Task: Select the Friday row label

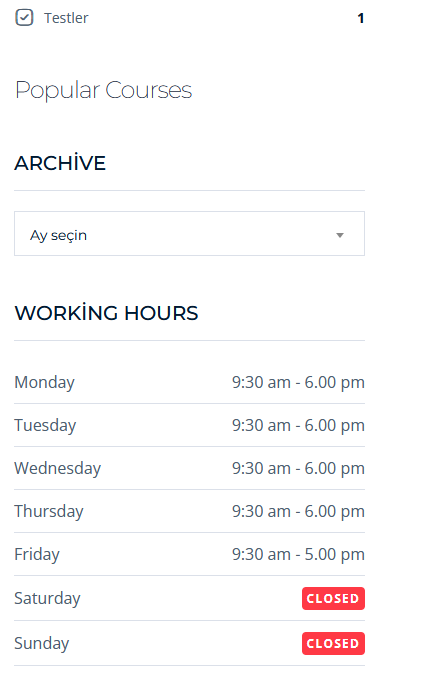Action: (x=37, y=554)
